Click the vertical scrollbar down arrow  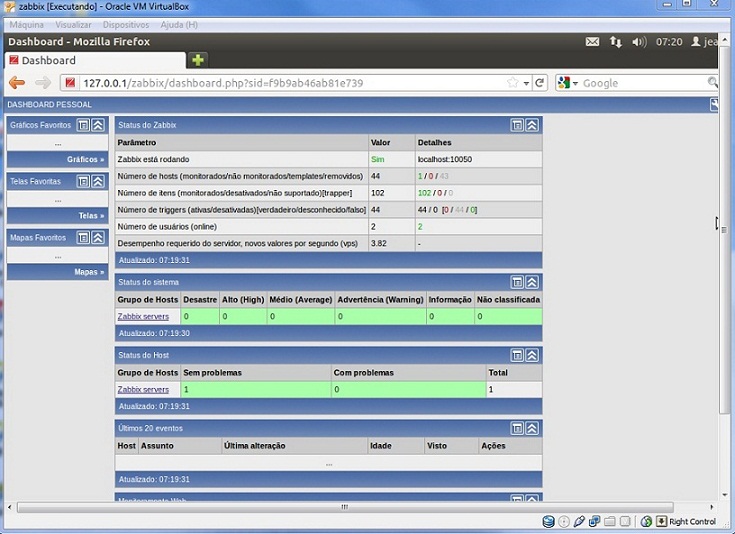click(725, 495)
